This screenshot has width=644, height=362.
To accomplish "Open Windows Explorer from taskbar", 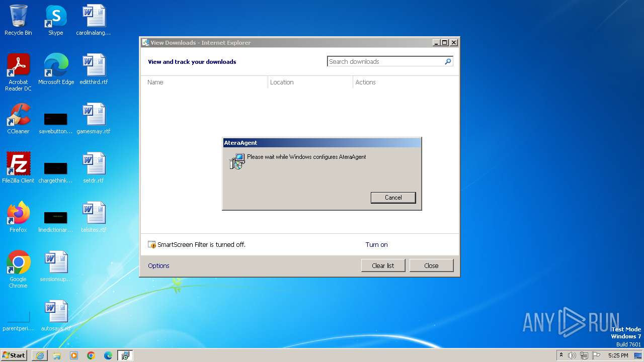I will [57, 355].
